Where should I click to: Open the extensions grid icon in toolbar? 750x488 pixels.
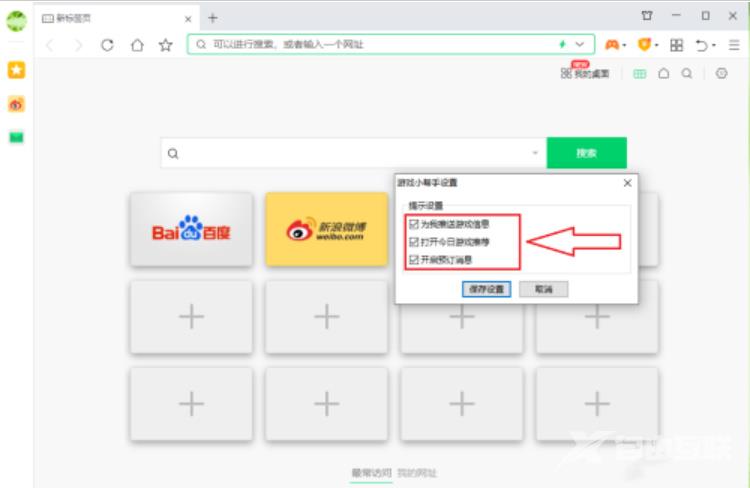pyautogui.click(x=676, y=45)
